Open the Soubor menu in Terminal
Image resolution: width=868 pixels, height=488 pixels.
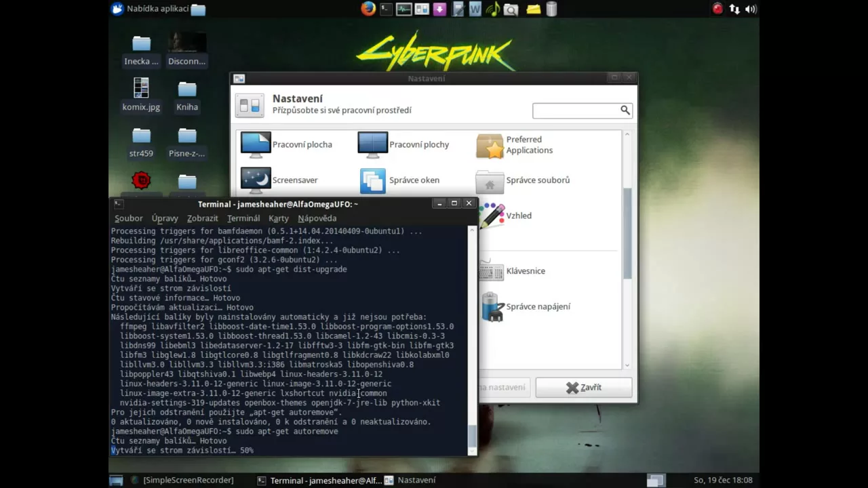(x=128, y=218)
